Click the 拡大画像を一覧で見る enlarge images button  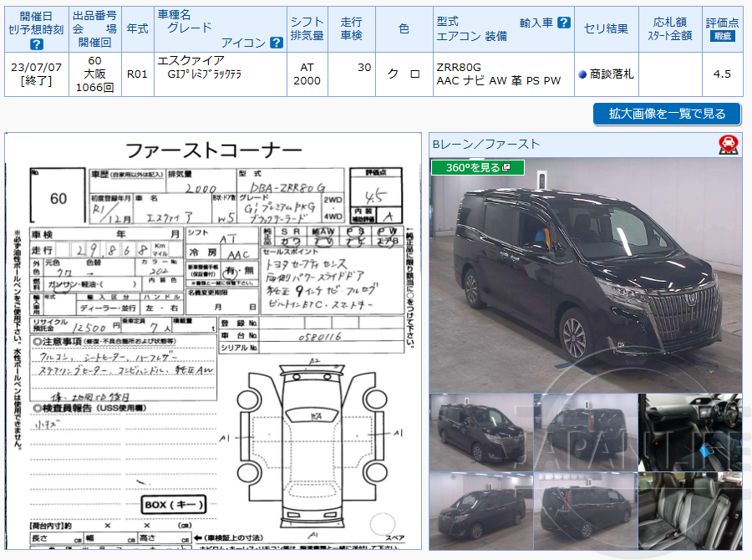point(666,114)
